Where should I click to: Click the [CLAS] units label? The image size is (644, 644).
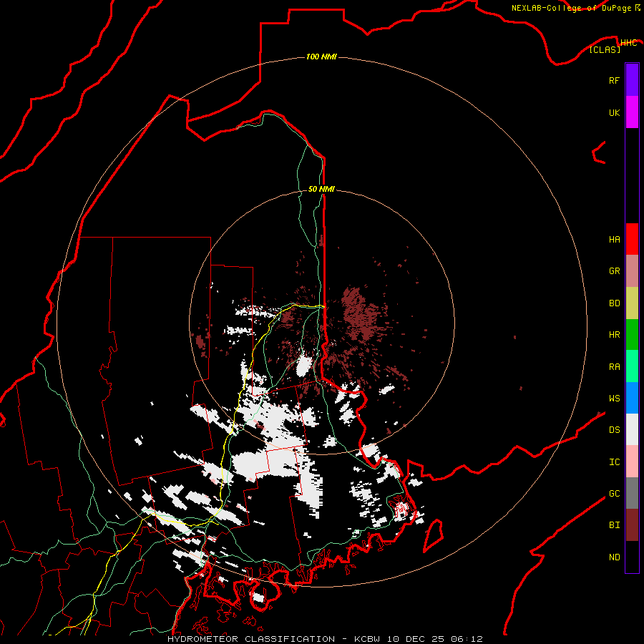605,49
